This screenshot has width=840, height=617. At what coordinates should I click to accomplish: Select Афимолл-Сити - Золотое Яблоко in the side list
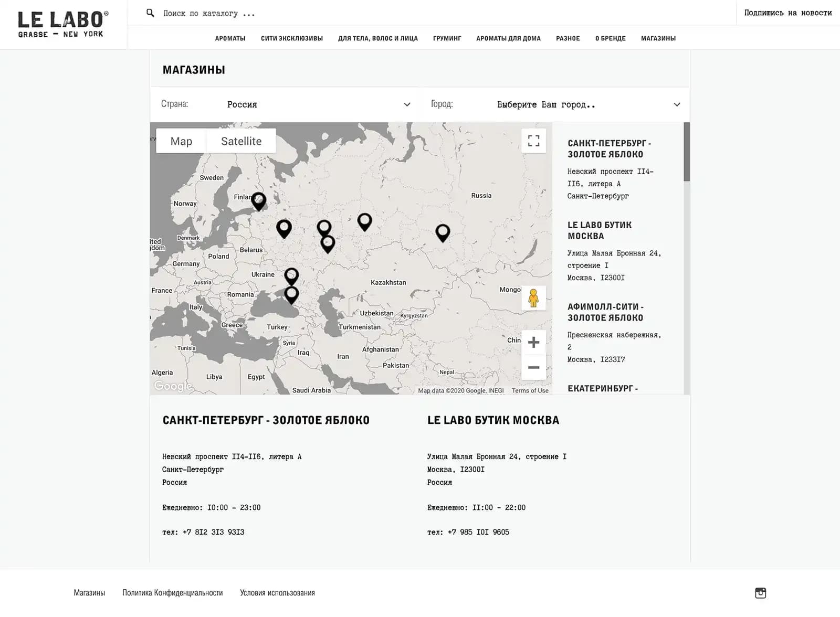(605, 312)
